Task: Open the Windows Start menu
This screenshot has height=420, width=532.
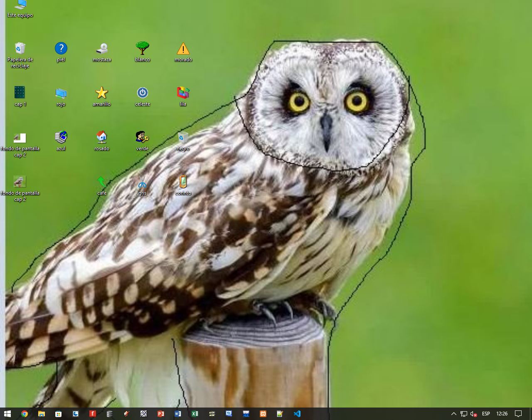Action: (x=7, y=414)
